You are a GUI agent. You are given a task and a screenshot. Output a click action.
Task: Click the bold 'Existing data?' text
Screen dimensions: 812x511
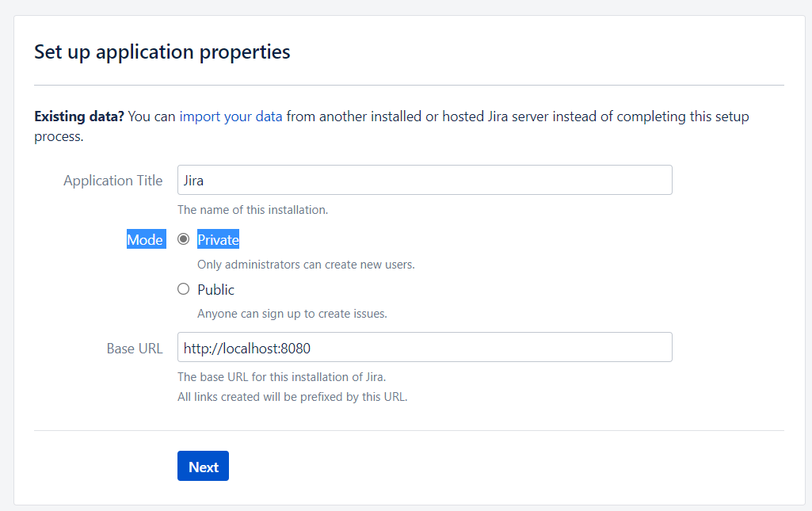[x=79, y=116]
